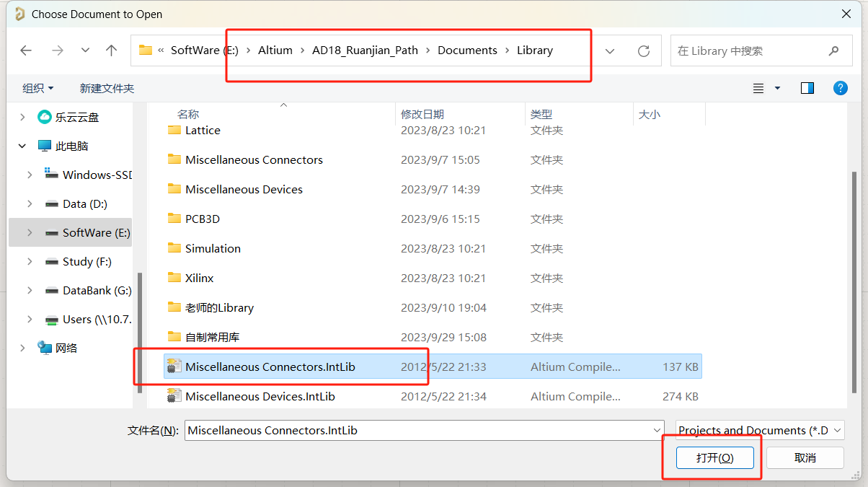Go back using the back arrow
The height and width of the screenshot is (487, 868).
(26, 51)
